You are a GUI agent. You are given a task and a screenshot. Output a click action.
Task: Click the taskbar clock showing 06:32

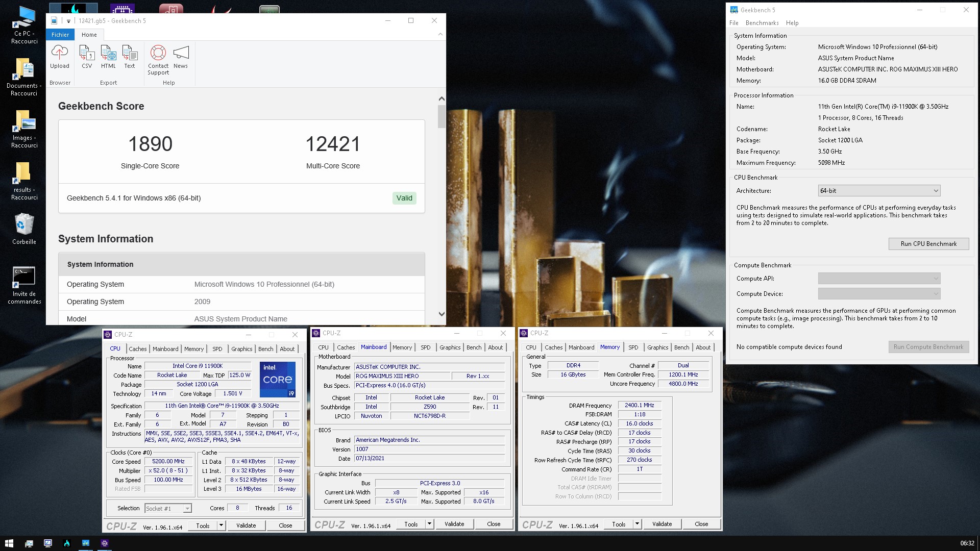[x=967, y=543]
